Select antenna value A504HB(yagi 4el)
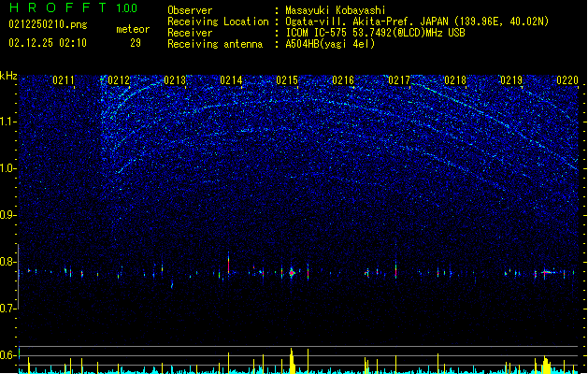 330,44
